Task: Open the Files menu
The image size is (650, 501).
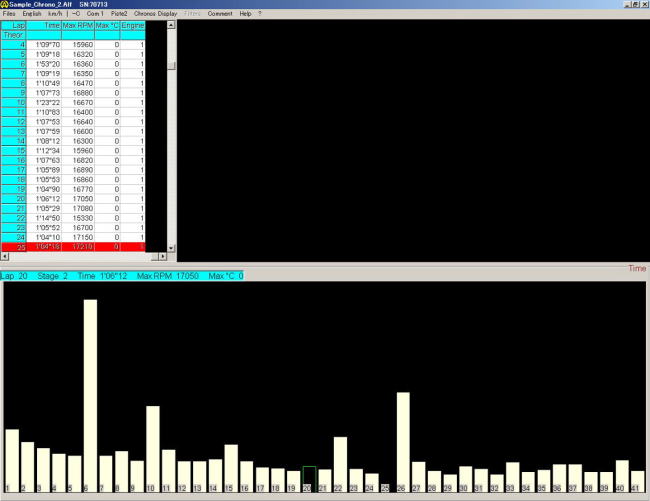Action: (9, 14)
